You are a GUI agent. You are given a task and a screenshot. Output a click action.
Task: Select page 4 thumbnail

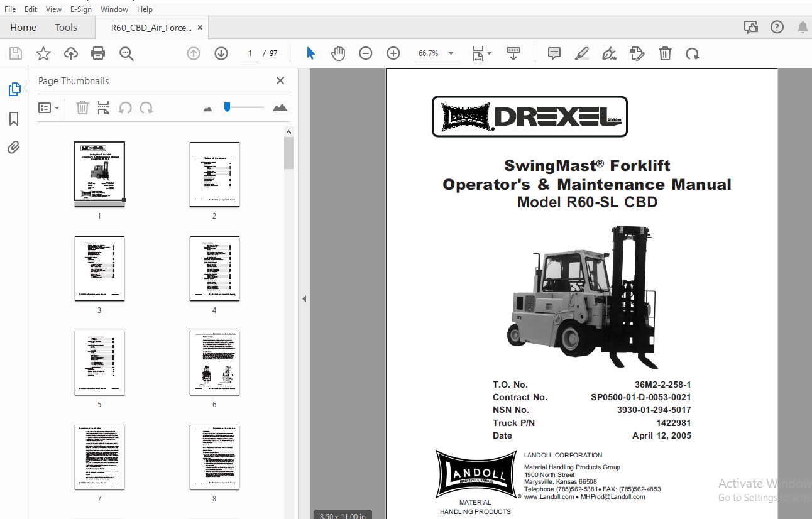coord(214,269)
